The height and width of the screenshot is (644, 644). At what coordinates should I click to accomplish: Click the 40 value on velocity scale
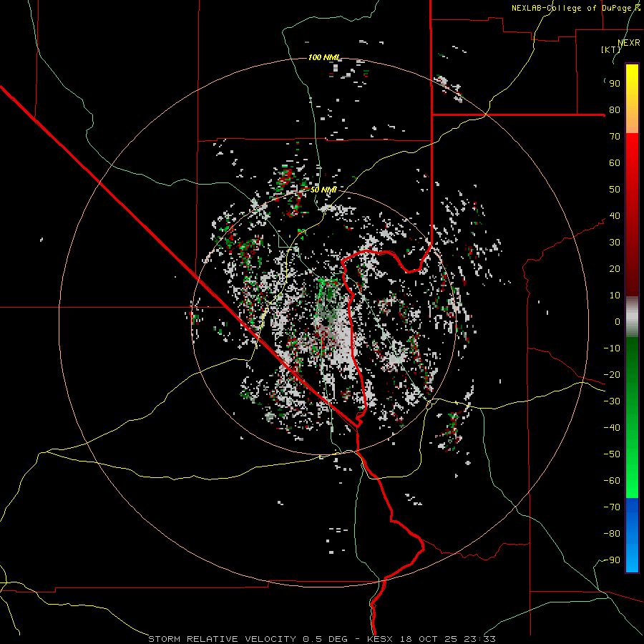pyautogui.click(x=615, y=216)
